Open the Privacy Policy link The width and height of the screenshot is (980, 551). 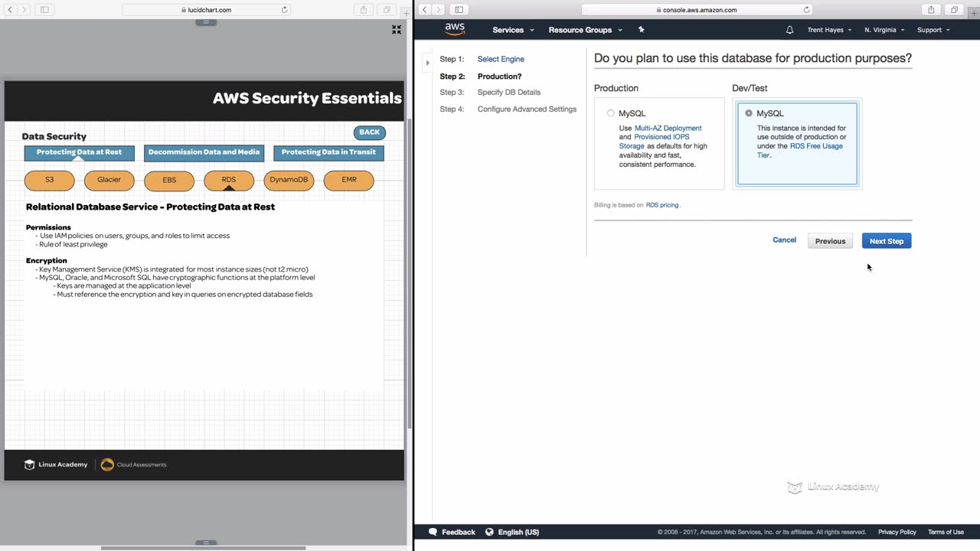point(897,532)
